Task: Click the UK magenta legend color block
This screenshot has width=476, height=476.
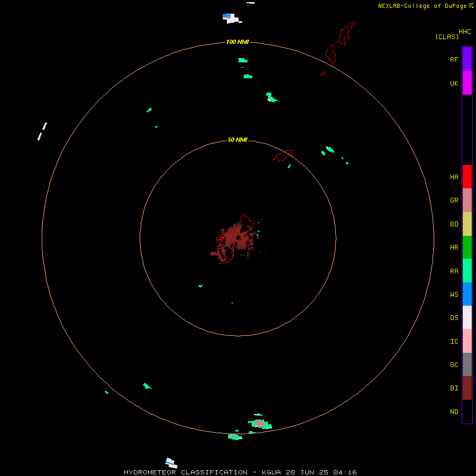Action: [x=467, y=83]
